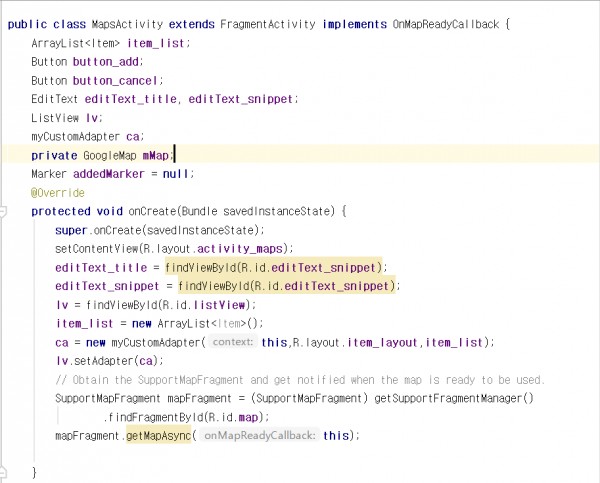Click 'onCreate' in the method signature
This screenshot has width=600, height=483.
pos(152,211)
